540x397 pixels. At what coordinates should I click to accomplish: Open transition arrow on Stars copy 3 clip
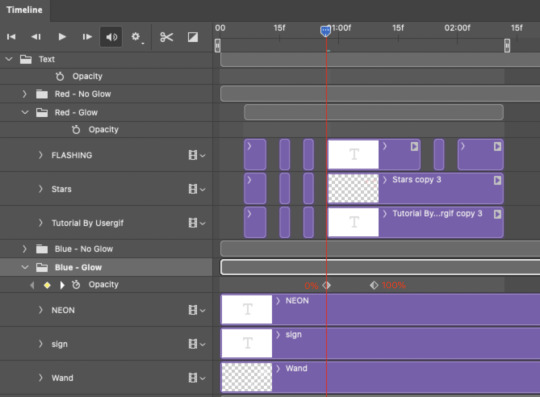[497, 180]
